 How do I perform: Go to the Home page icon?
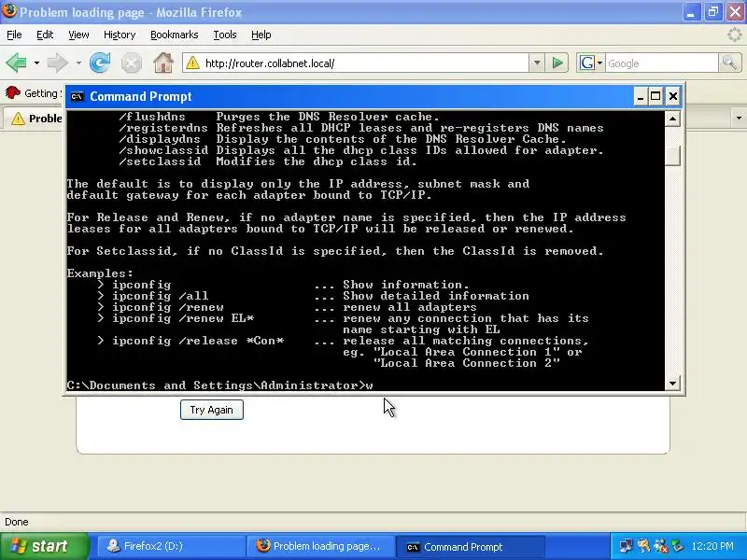[162, 63]
